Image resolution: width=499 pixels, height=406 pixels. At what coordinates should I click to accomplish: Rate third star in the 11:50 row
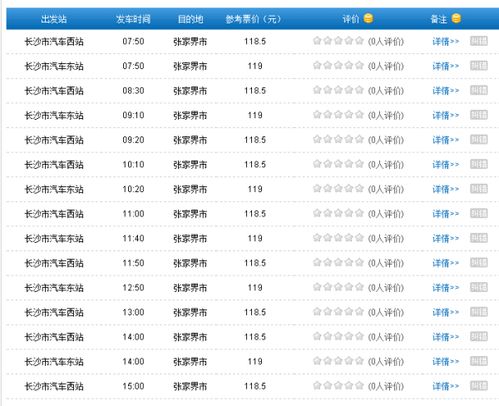tap(338, 262)
